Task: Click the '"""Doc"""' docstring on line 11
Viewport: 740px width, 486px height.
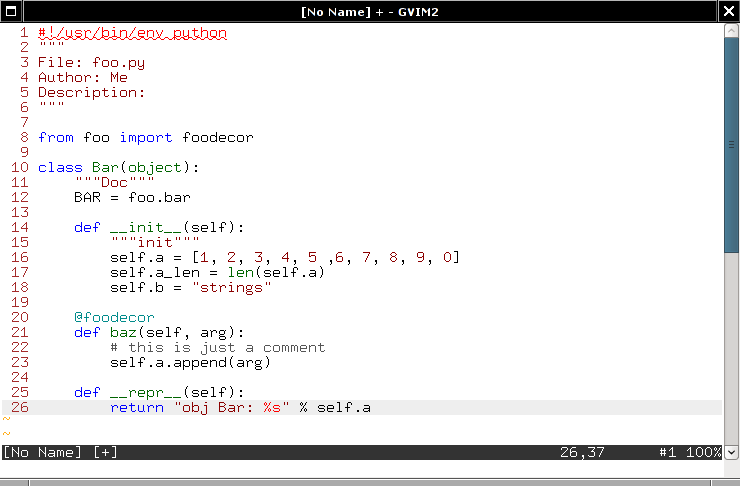Action: [x=114, y=182]
